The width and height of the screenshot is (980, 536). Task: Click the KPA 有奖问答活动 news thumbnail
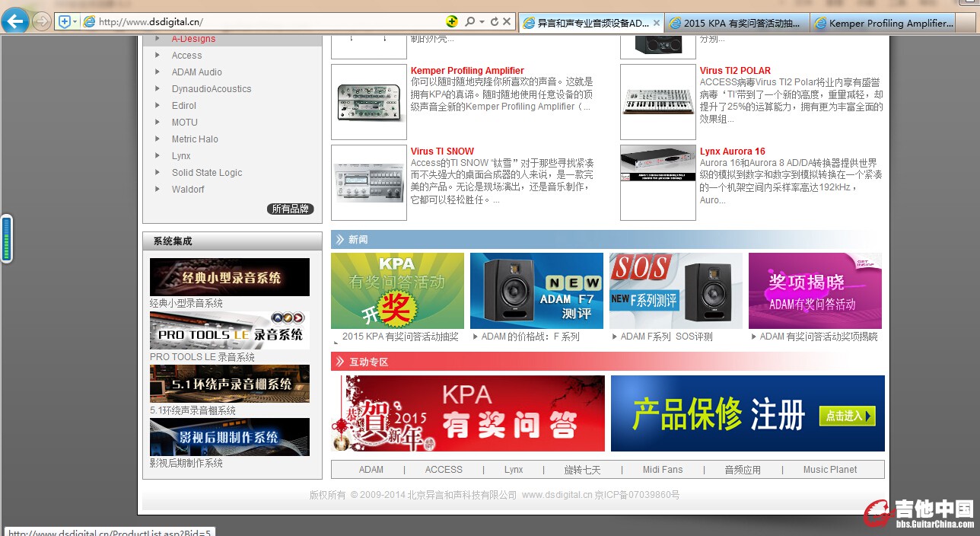coord(397,291)
